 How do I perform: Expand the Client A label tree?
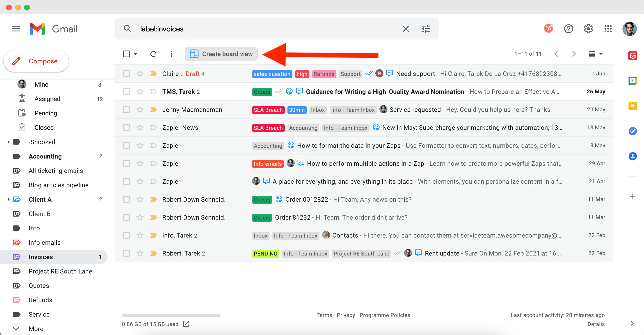pos(8,200)
